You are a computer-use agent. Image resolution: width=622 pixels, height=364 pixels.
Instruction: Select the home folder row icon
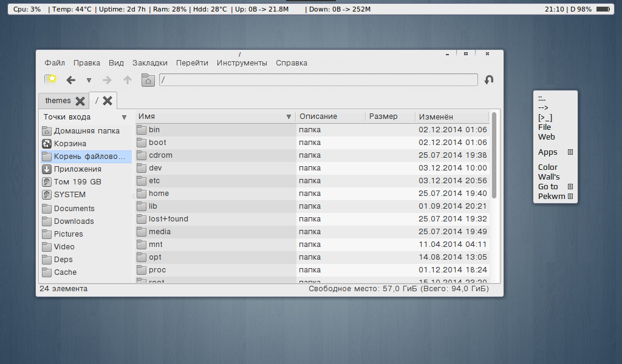point(142,194)
